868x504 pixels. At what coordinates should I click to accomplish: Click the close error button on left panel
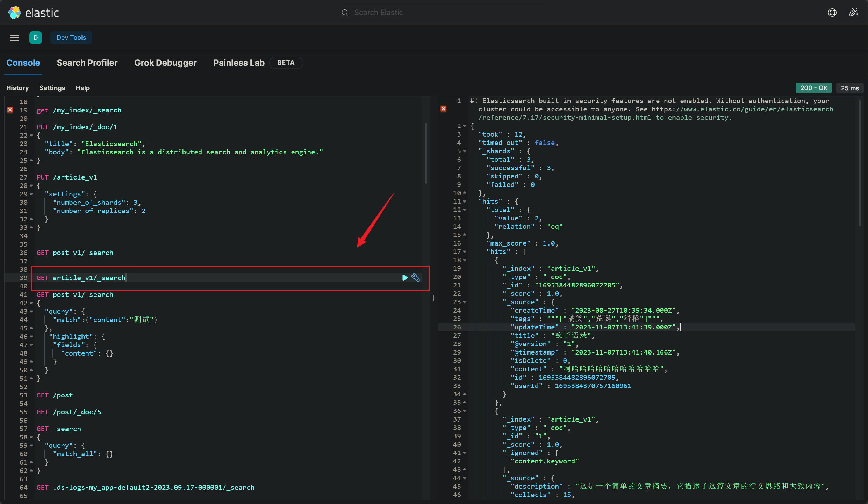coord(10,109)
